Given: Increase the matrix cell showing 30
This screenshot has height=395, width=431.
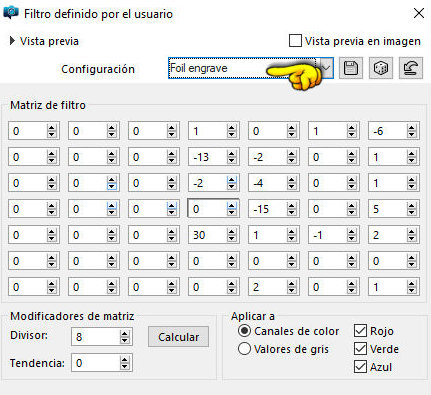Looking at the screenshot, I should (231, 232).
